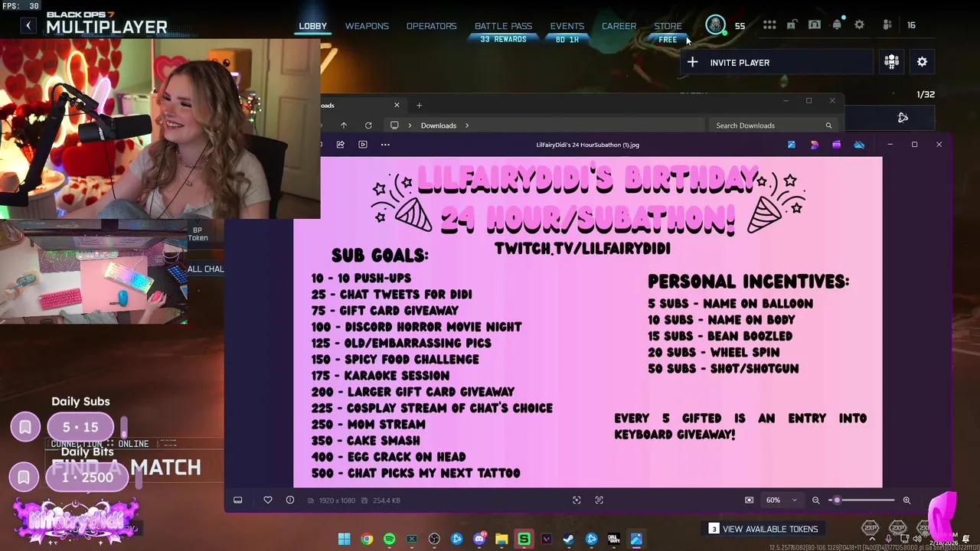Image resolution: width=980 pixels, height=551 pixels.
Task: Click the Battle.net icon in the lobby row
Action: [903, 117]
